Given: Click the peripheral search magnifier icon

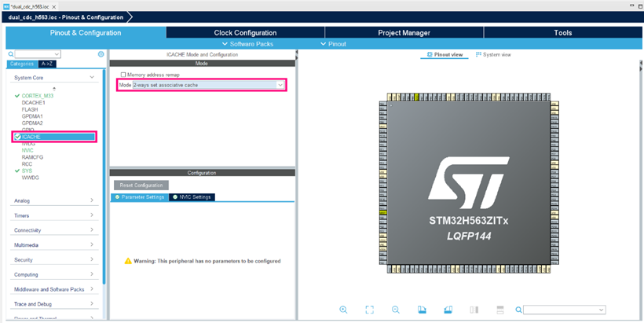Looking at the screenshot, I should (11, 53).
